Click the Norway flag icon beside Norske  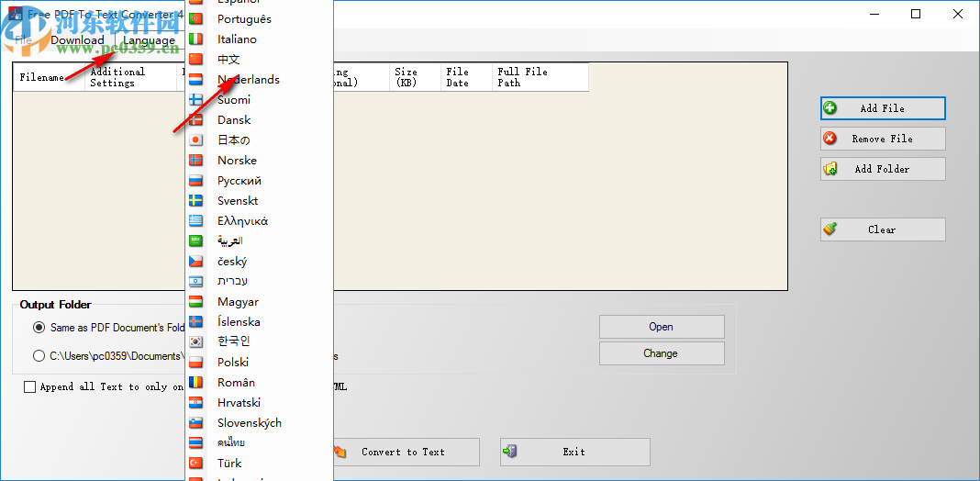click(x=195, y=161)
